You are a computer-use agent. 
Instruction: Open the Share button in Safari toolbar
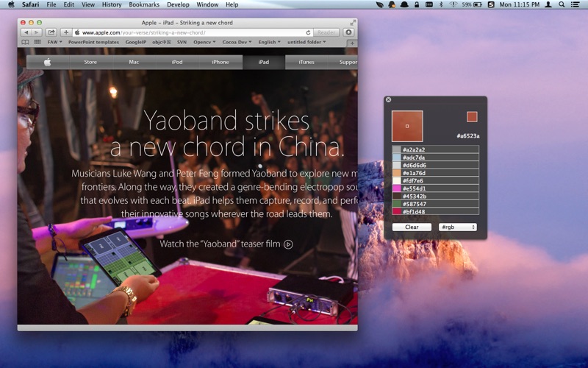[x=51, y=32]
